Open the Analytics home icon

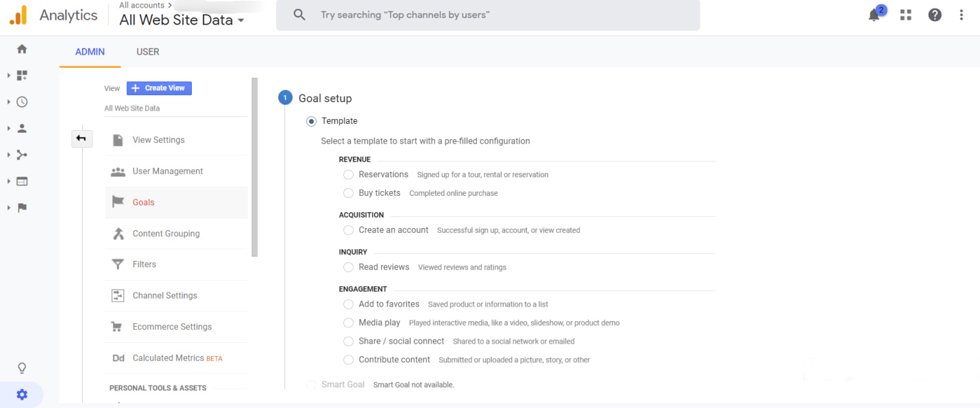(21, 49)
